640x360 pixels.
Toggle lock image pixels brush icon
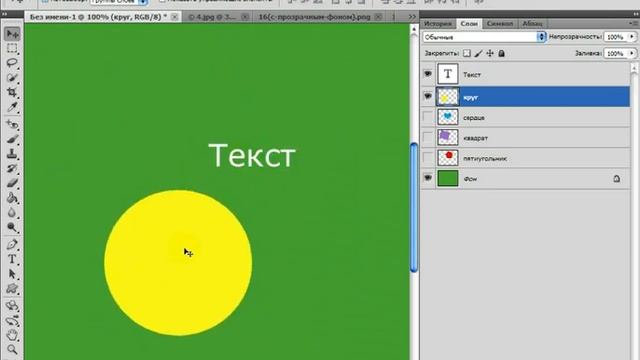pyautogui.click(x=478, y=53)
